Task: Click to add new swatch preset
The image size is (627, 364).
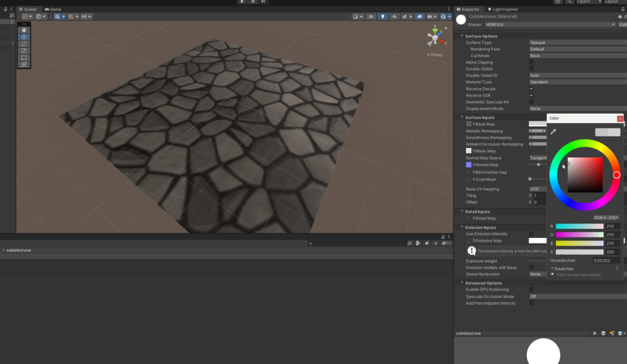Action: pos(552,275)
